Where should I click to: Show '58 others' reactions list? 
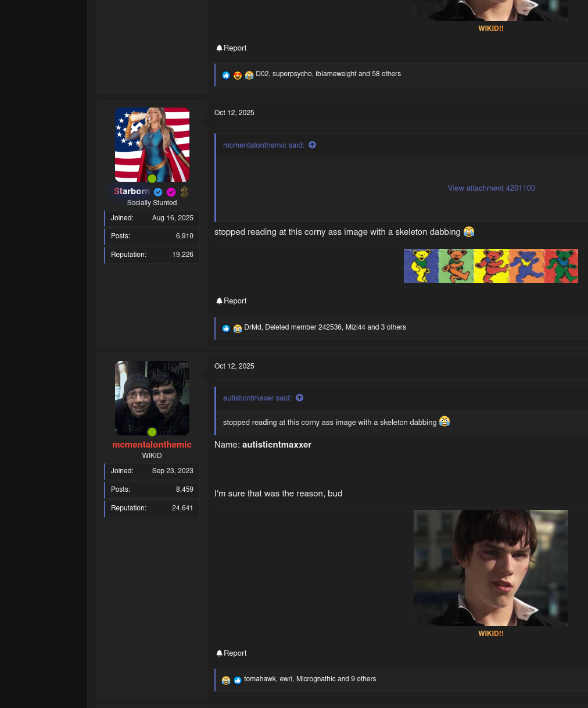coord(386,74)
